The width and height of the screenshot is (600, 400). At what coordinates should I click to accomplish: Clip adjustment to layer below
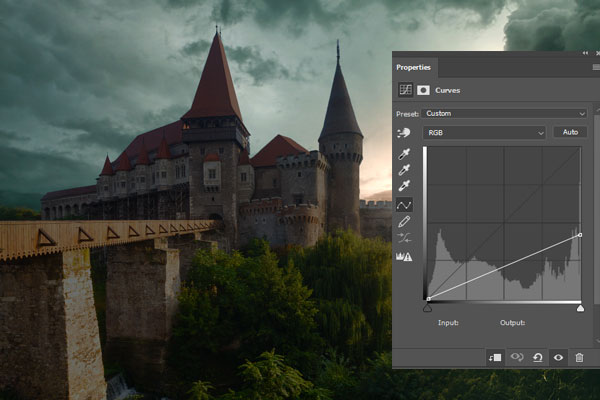pos(495,358)
